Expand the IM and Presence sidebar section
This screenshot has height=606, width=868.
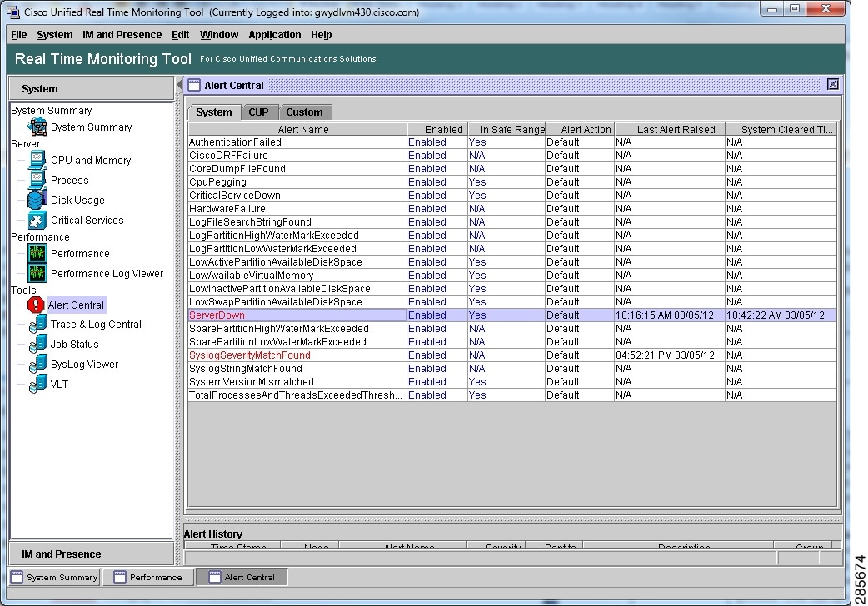[92, 554]
